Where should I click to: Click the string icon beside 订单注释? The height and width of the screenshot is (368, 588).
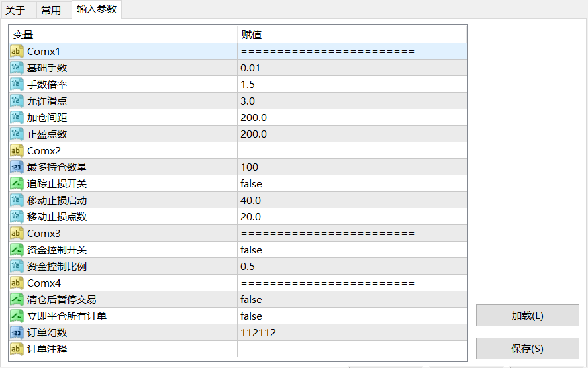tap(17, 349)
